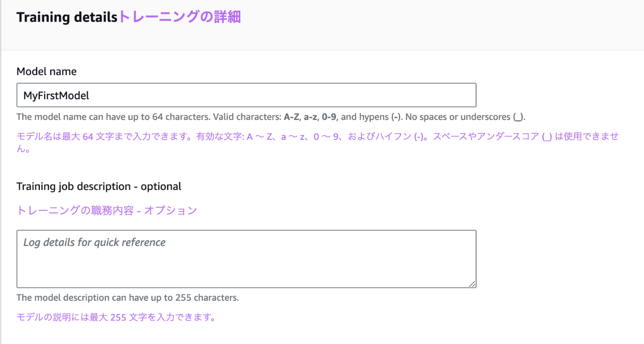Click the bold "0-9" valid characters text

click(x=330, y=117)
